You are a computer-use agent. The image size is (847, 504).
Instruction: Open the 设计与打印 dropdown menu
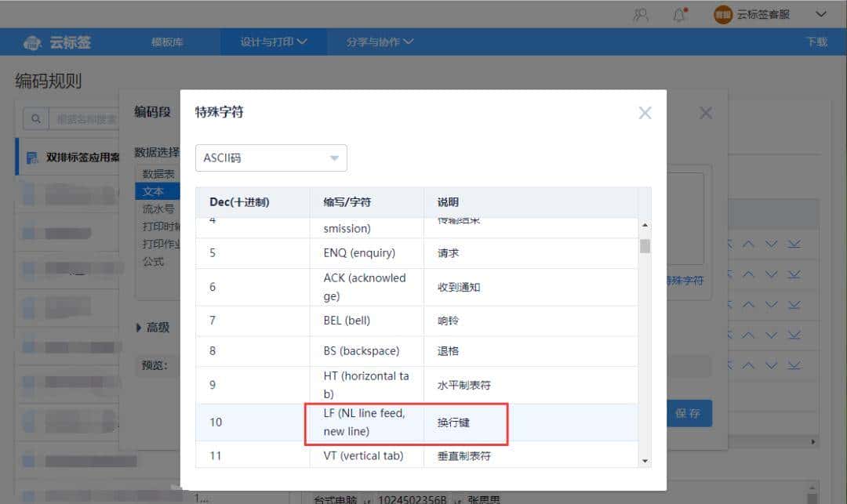pyautogui.click(x=273, y=42)
